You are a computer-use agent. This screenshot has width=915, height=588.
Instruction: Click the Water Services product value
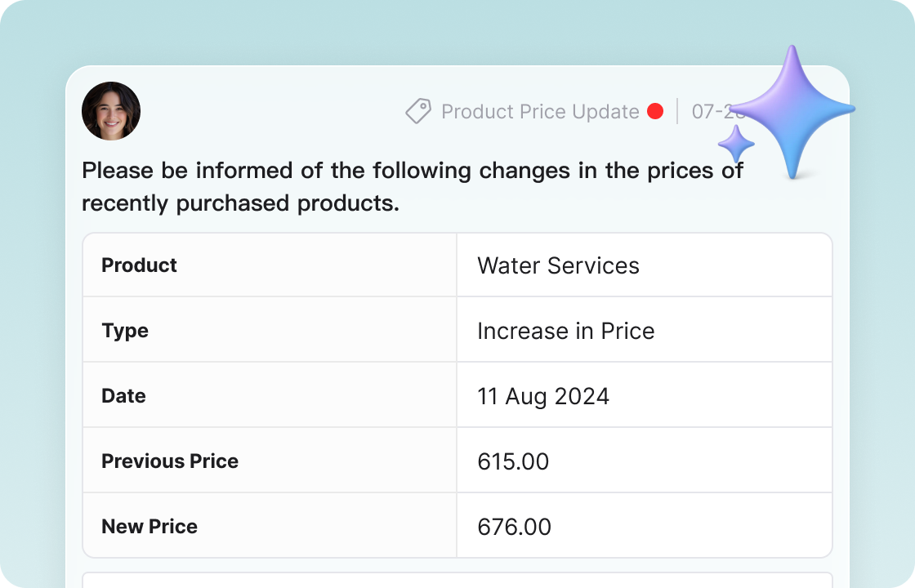(557, 265)
